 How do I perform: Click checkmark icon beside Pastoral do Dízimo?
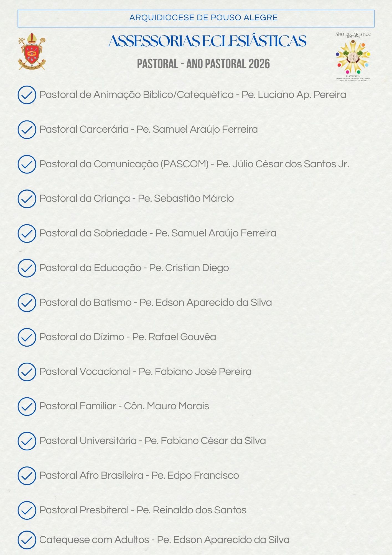[27, 337]
